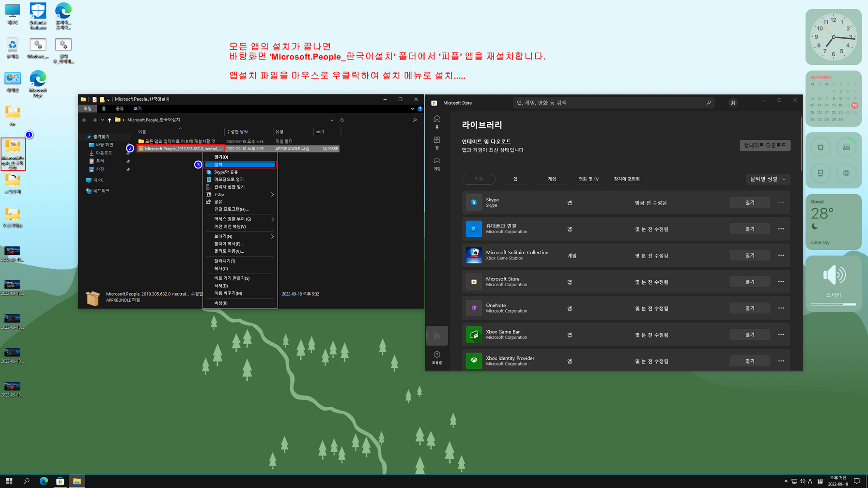Screen dimensions: 868x488
Task: Open taskbar search
Action: pos(27,481)
